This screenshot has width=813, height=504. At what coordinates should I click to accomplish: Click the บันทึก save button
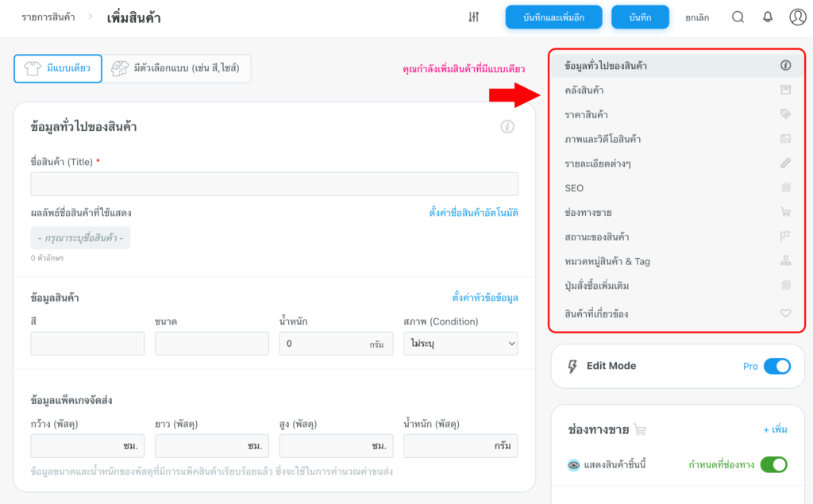[640, 17]
